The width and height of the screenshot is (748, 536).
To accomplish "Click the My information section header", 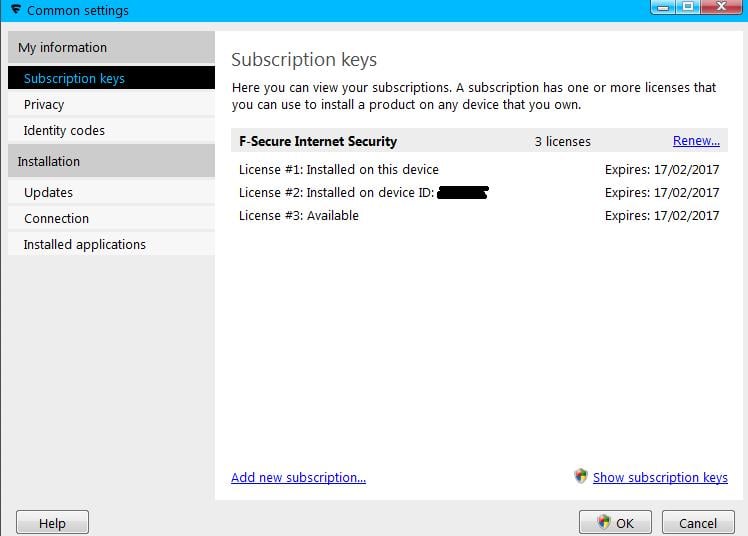I will 111,47.
